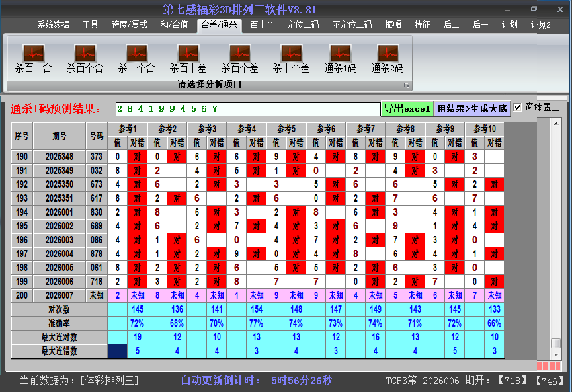Switch to the 跨度/复式 tab
Image resolution: width=572 pixels, height=392 pixels.
129,25
